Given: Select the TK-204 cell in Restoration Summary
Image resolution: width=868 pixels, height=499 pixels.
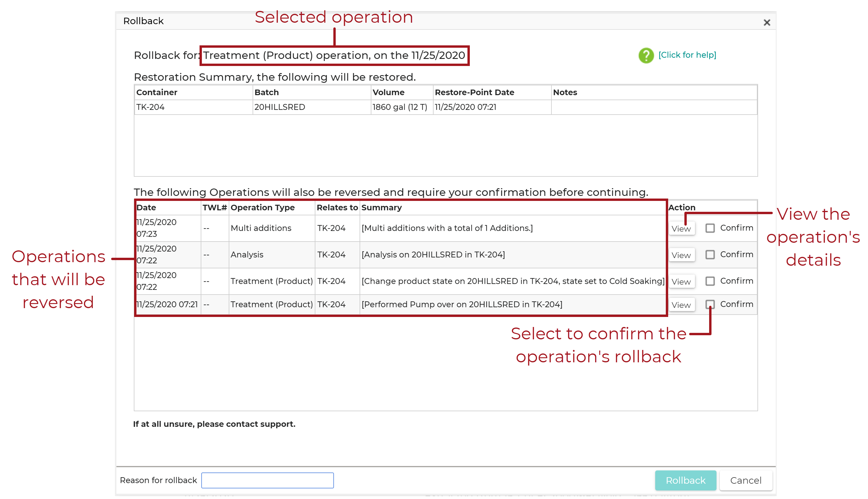Looking at the screenshot, I should point(193,107).
